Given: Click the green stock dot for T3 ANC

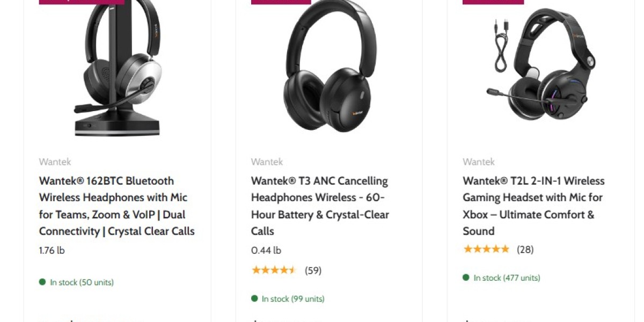Looking at the screenshot, I should [x=254, y=298].
